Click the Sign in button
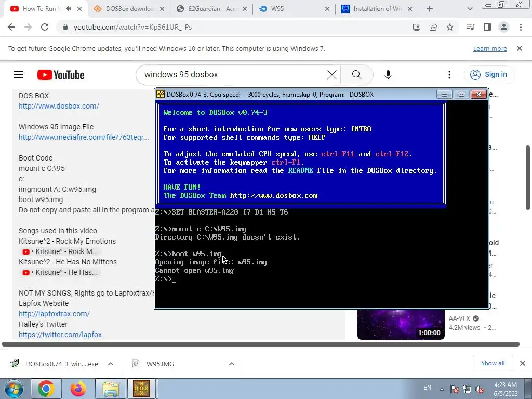532x399 pixels. tap(489, 75)
